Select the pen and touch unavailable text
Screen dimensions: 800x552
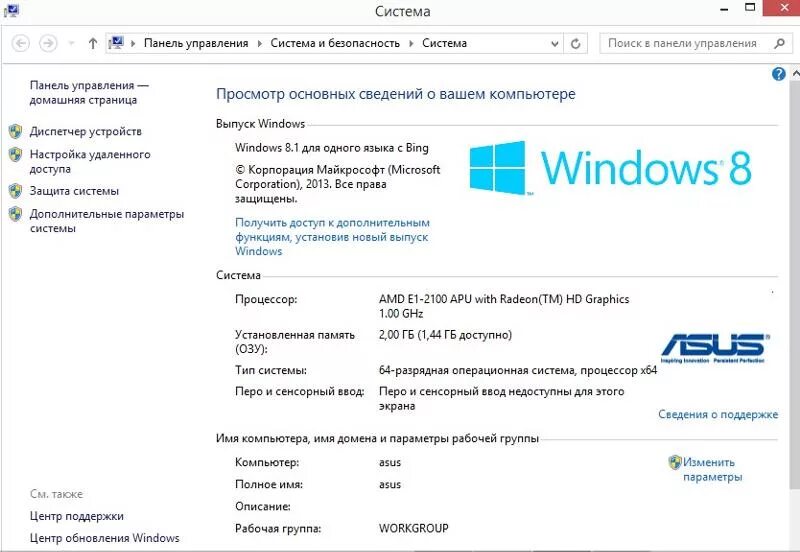click(501, 398)
